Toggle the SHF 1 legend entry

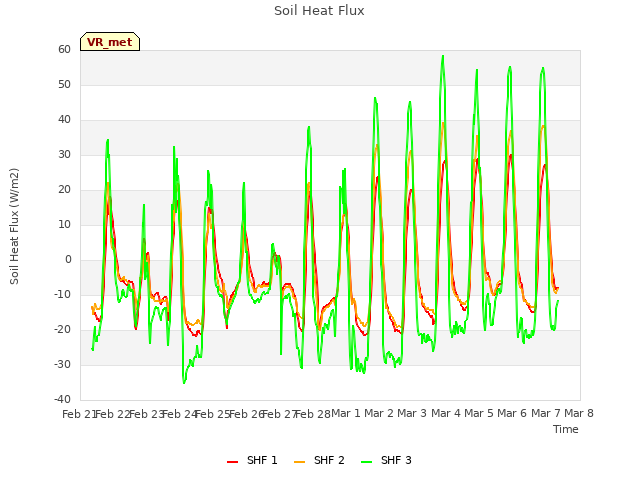252,460
